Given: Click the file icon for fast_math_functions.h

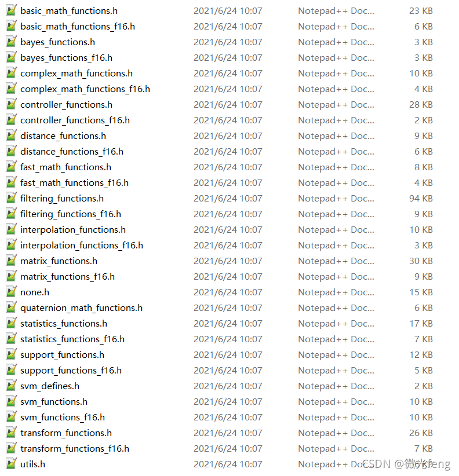Looking at the screenshot, I should tap(11, 167).
